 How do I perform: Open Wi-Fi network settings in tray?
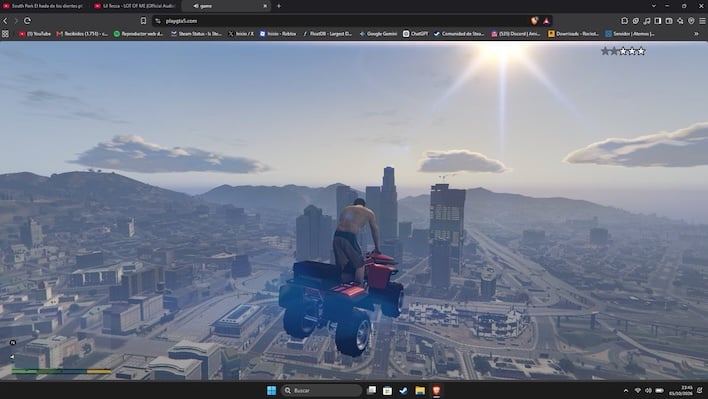638,391
